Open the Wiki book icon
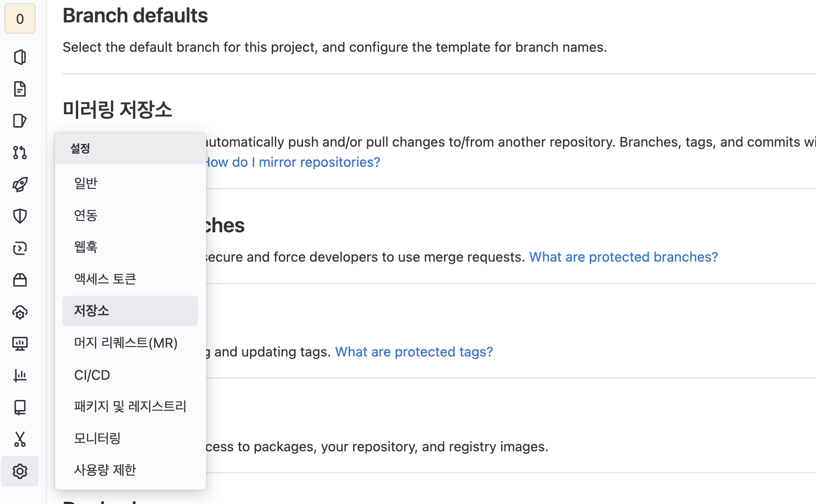The height and width of the screenshot is (504, 816). point(20,407)
